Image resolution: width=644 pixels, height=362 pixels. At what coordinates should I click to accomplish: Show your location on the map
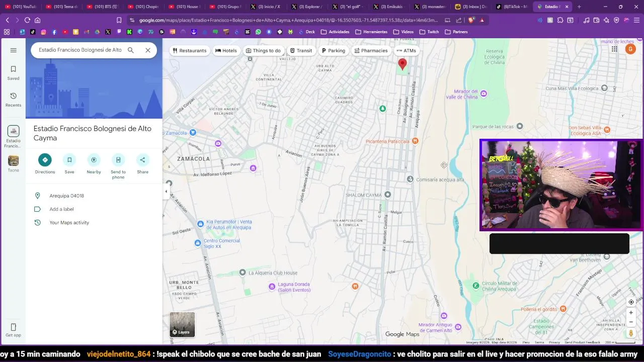[x=631, y=302]
